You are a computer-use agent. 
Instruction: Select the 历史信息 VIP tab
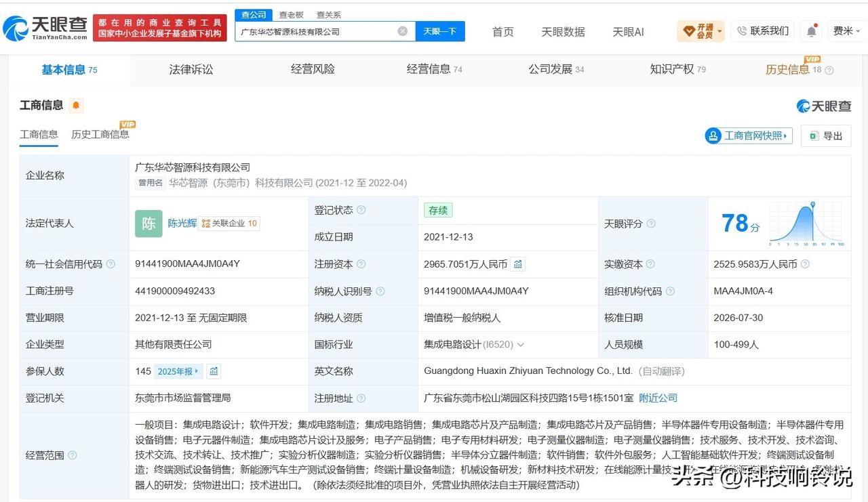[x=793, y=69]
